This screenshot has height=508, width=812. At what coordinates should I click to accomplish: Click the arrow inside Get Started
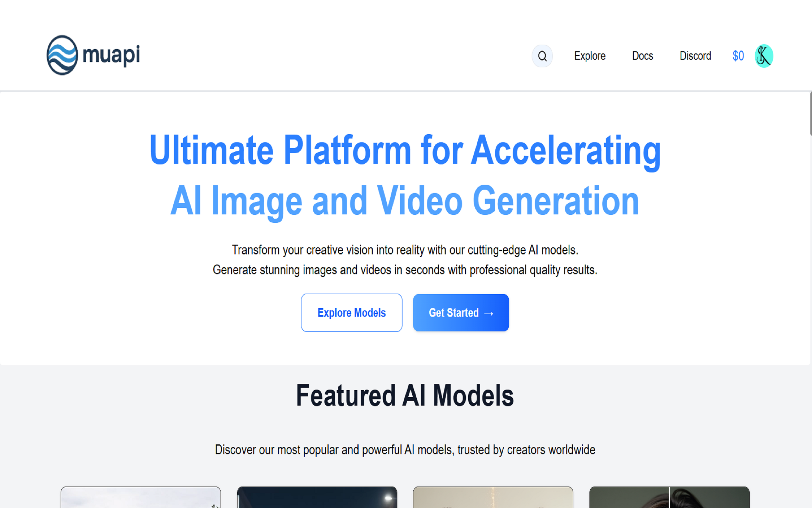[489, 314]
